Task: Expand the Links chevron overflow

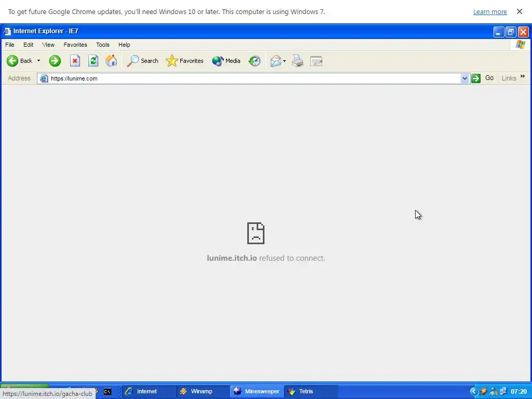Action: click(x=523, y=76)
